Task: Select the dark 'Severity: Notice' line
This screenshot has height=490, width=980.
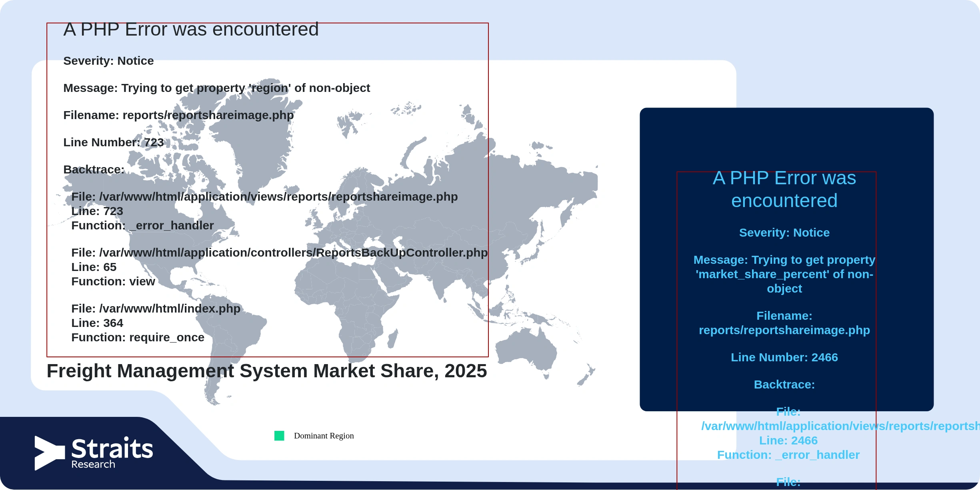Action: tap(108, 61)
